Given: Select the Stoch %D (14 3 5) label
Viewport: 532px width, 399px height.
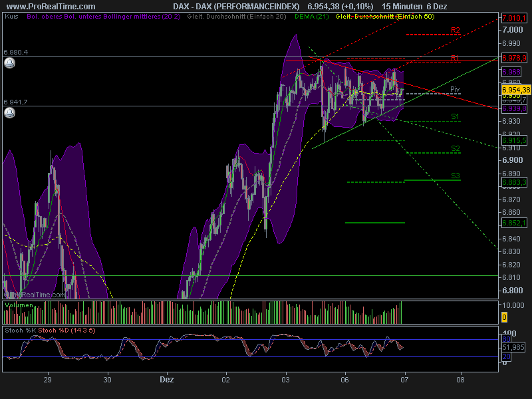Looking at the screenshot, I should (x=67, y=331).
